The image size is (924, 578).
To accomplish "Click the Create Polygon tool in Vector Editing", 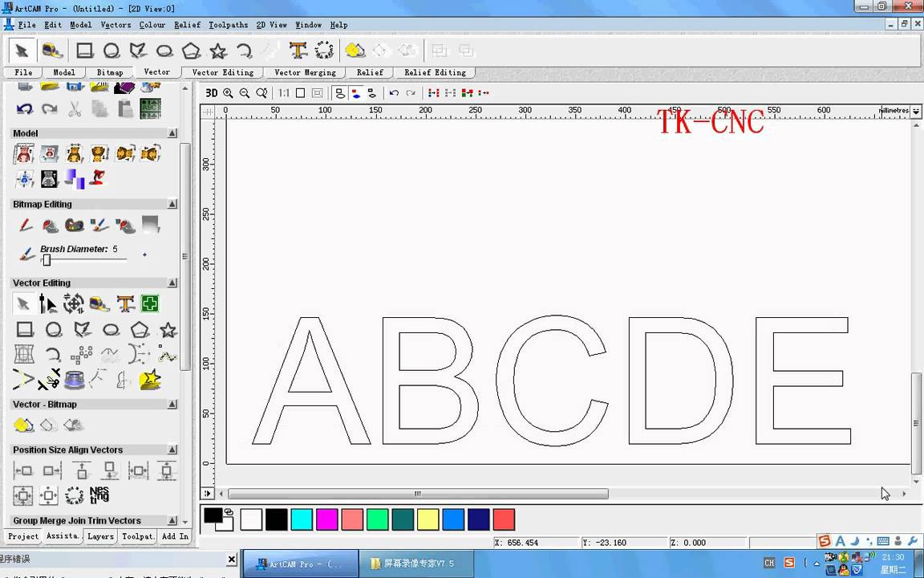I will pos(140,330).
